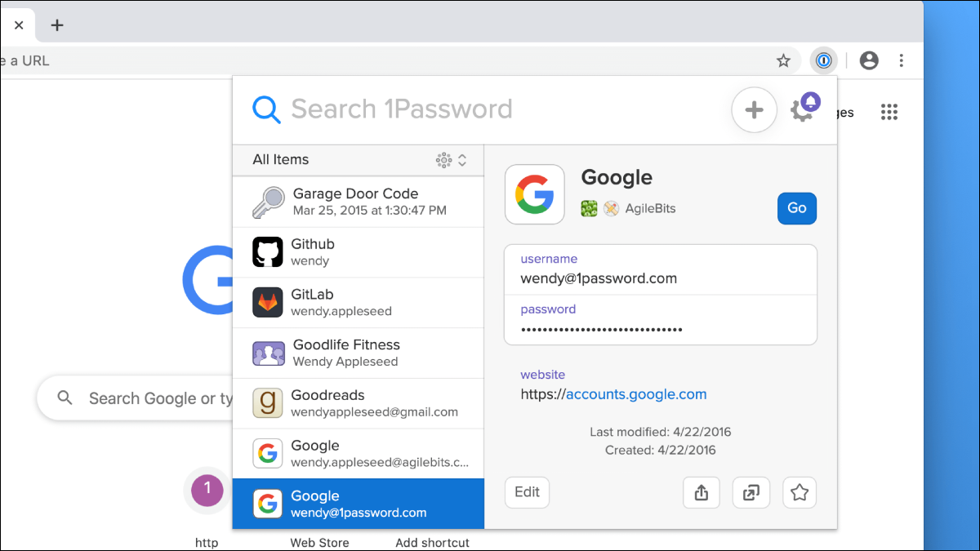Screen dimensions: 980x551
Task: Open Google apps grid icon
Action: pyautogui.click(x=889, y=113)
